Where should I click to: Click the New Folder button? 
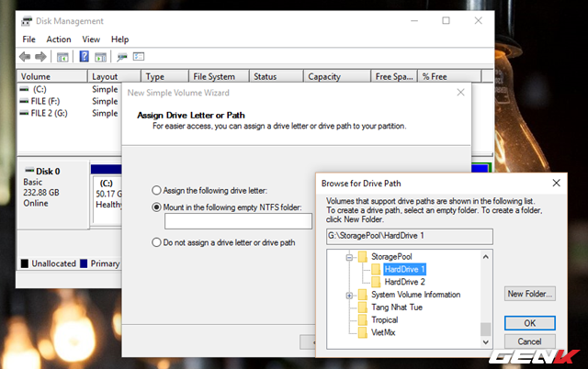point(529,294)
